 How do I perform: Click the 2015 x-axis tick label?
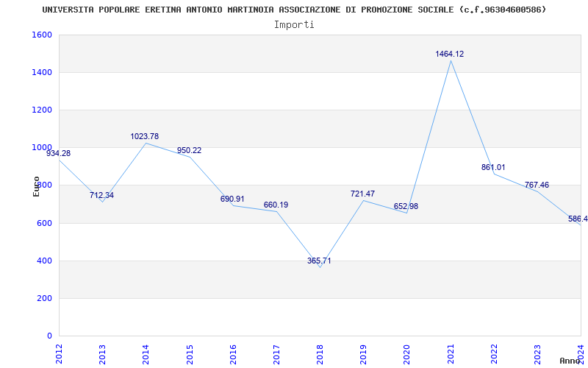[190, 354]
